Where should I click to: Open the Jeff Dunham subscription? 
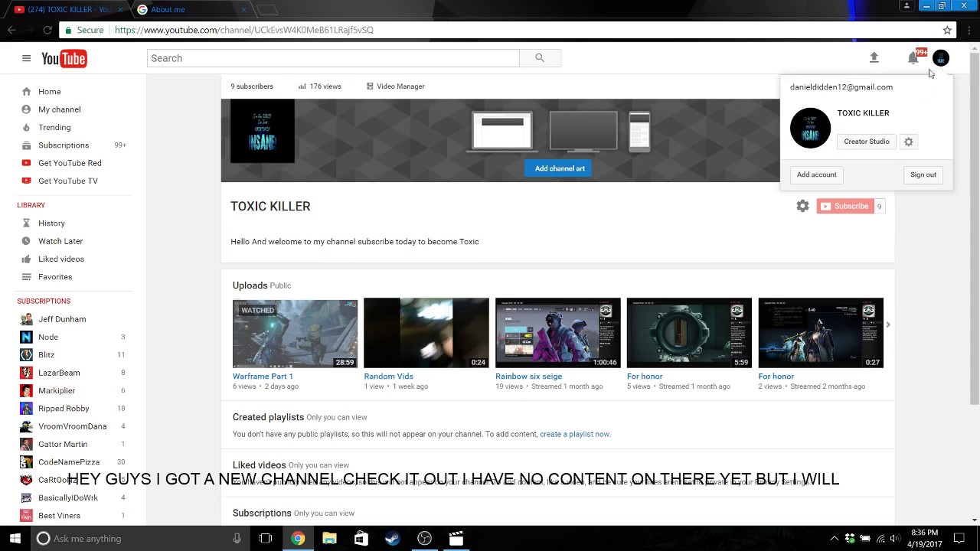click(x=62, y=319)
